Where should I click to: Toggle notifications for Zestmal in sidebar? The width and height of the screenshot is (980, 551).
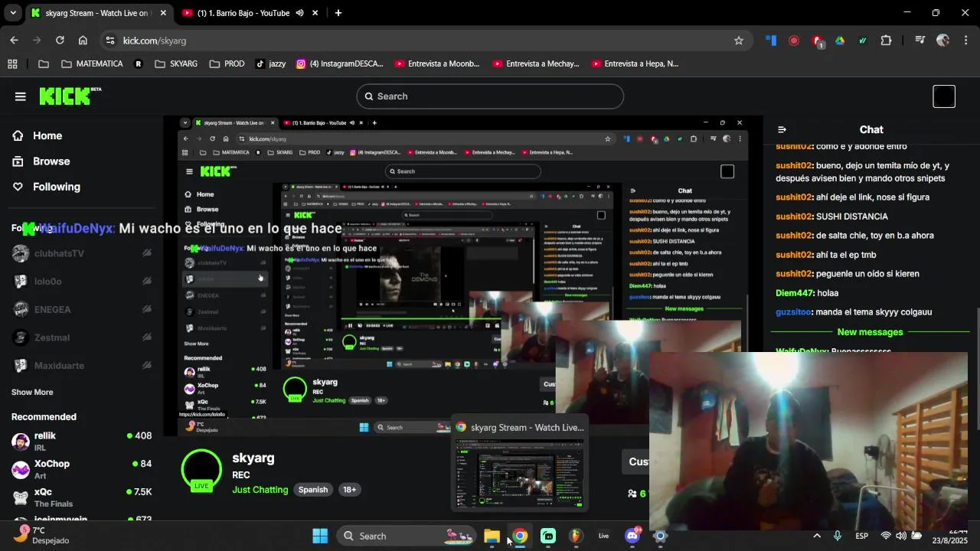(x=146, y=337)
